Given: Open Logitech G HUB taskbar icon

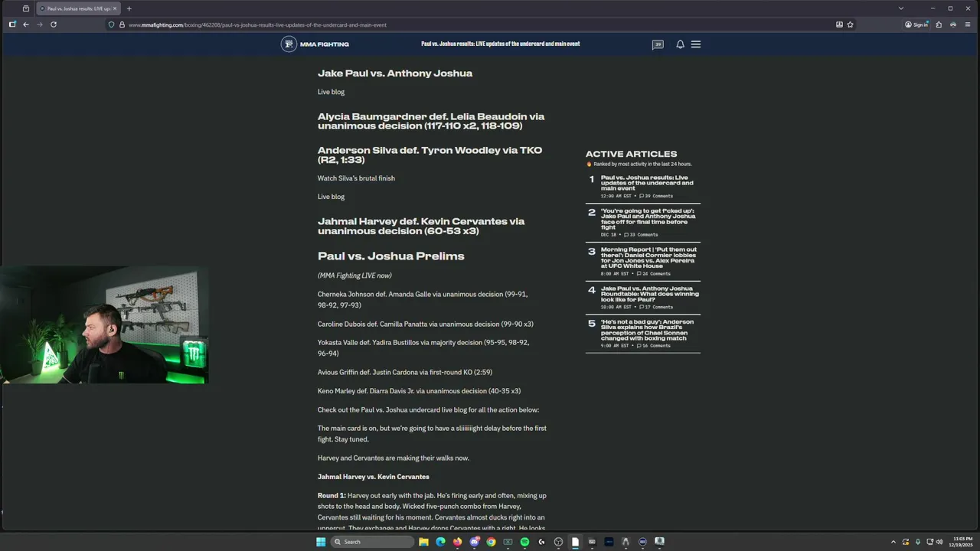Looking at the screenshot, I should [x=541, y=542].
